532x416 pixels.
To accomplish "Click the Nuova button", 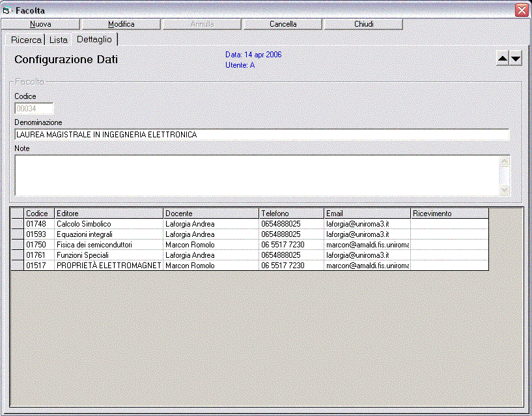I will pos(40,24).
